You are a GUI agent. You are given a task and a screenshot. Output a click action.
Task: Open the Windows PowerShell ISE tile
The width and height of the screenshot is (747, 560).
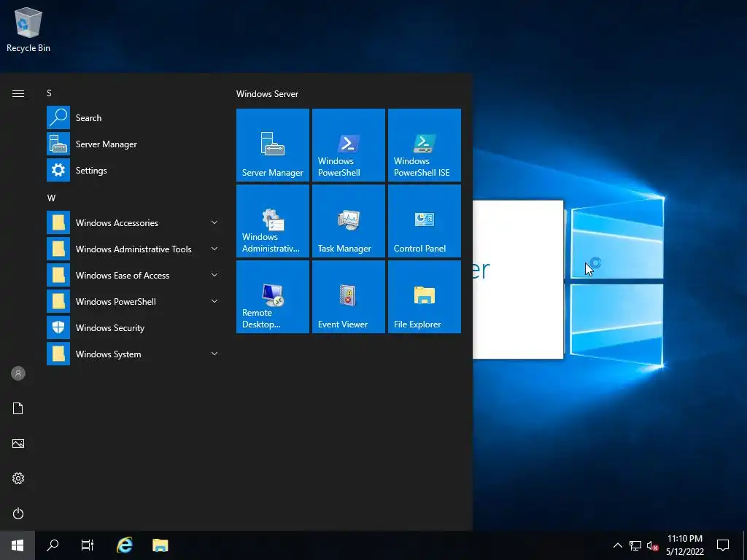(424, 145)
